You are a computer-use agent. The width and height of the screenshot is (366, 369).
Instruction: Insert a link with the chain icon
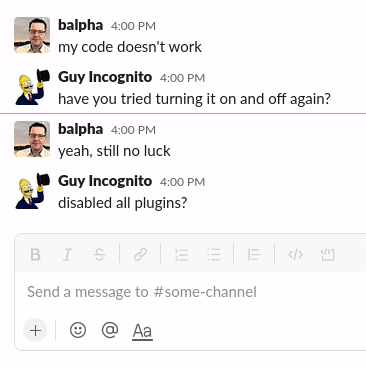[140, 255]
